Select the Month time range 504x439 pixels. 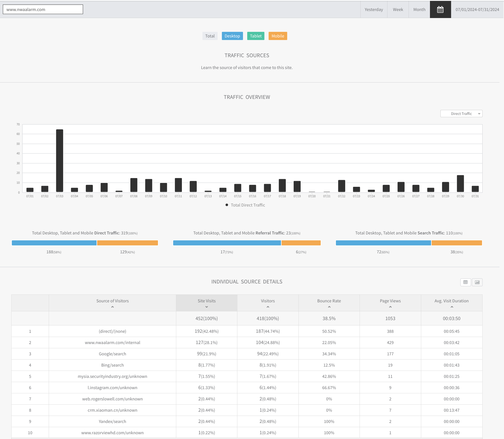tap(419, 10)
